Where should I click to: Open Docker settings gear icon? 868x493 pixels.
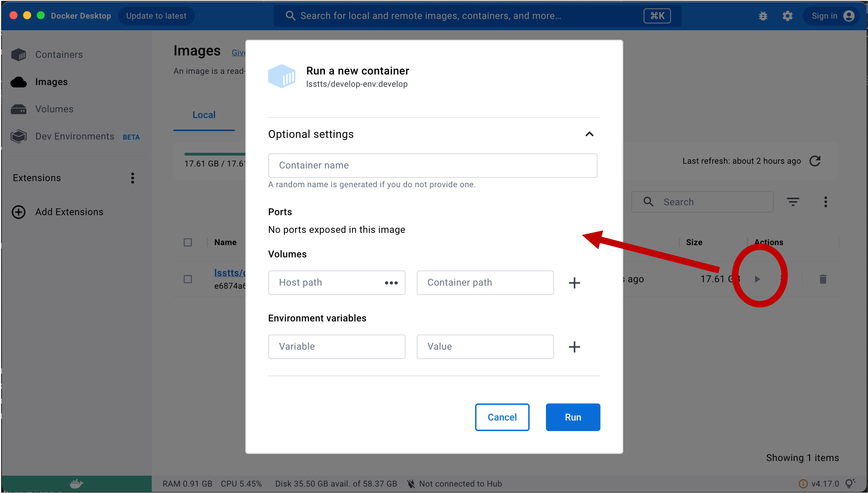point(787,16)
